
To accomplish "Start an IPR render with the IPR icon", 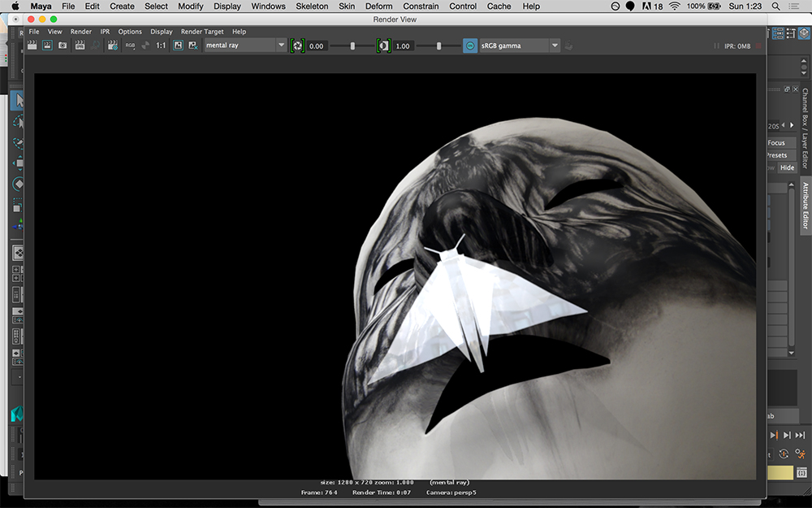I will [80, 46].
